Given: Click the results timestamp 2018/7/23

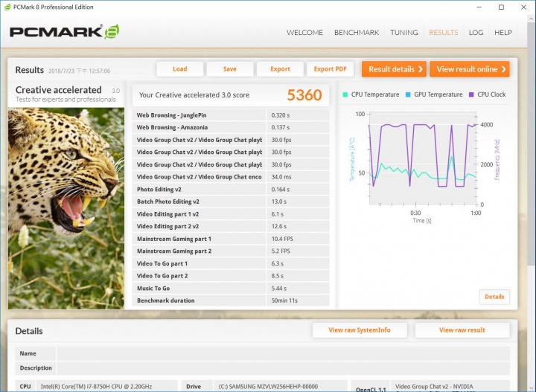Looking at the screenshot, I should click(x=80, y=71).
